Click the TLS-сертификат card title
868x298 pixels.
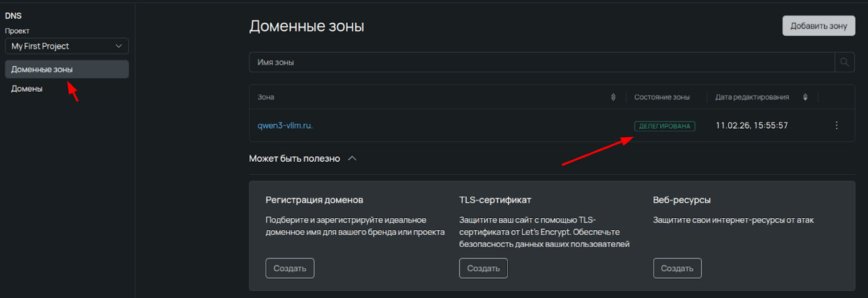pos(495,200)
